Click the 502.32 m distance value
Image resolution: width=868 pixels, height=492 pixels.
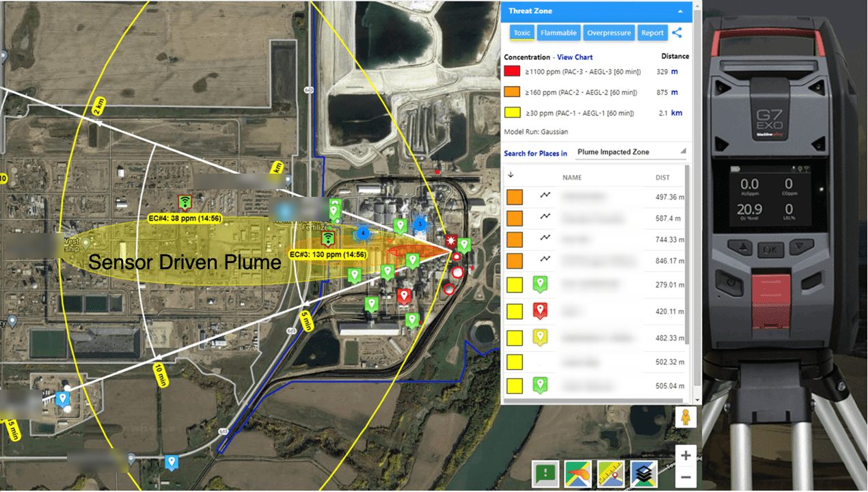(x=669, y=362)
